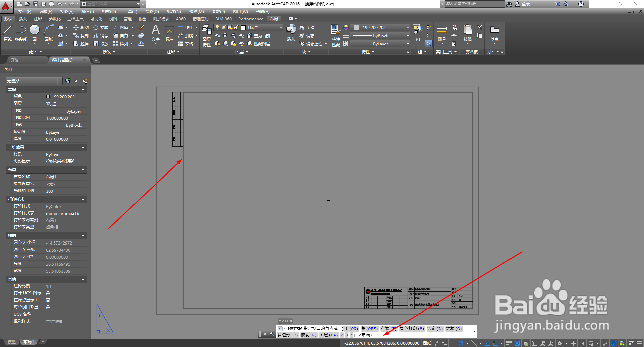Click 置为当前 layer button

[259, 36]
